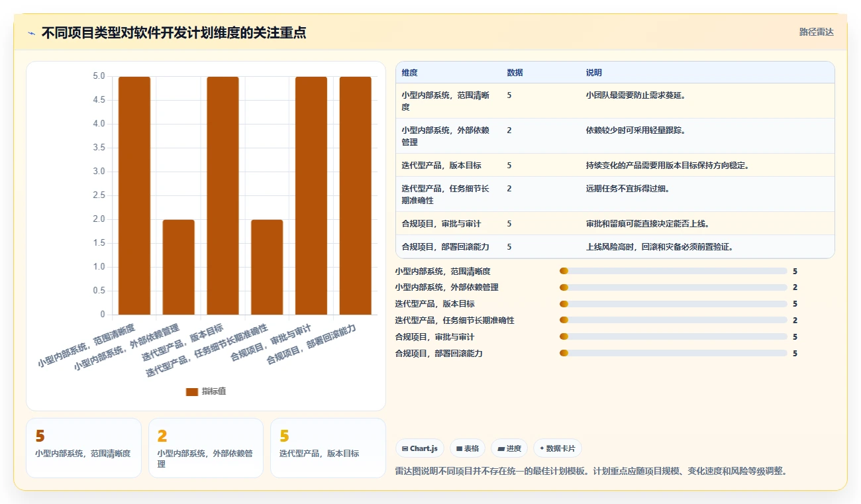Click the 进度 chip
Image resolution: width=861 pixels, height=504 pixels.
coord(509,448)
